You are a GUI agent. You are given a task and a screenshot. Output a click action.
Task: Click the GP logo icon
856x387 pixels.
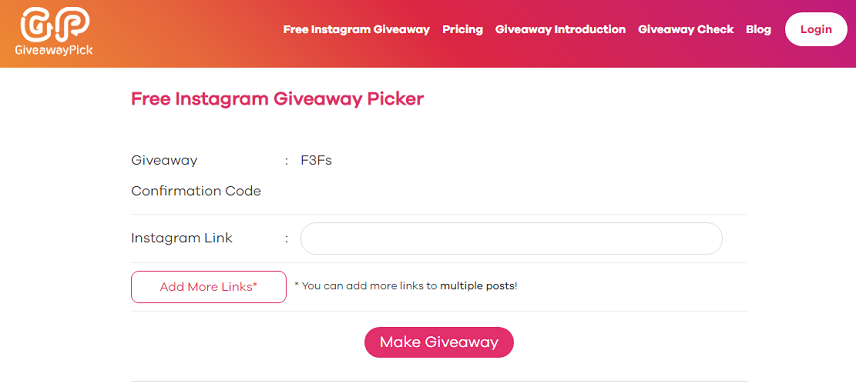(x=55, y=25)
